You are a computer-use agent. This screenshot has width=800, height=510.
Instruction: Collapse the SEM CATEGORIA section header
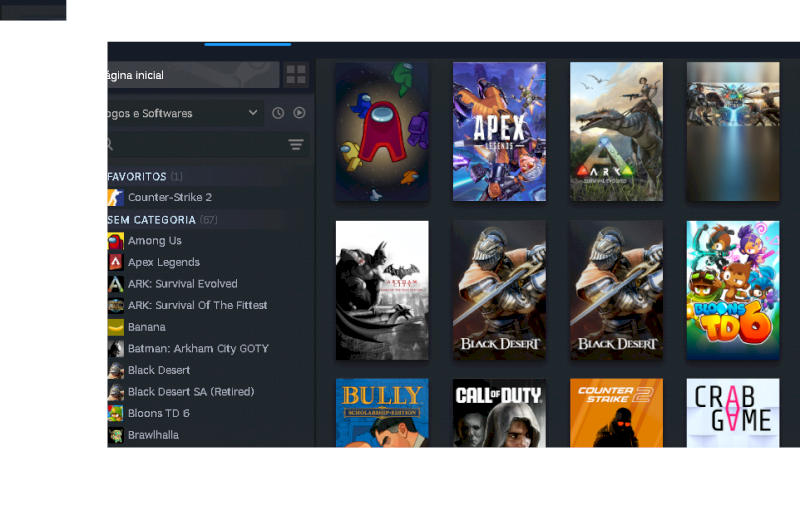(152, 220)
